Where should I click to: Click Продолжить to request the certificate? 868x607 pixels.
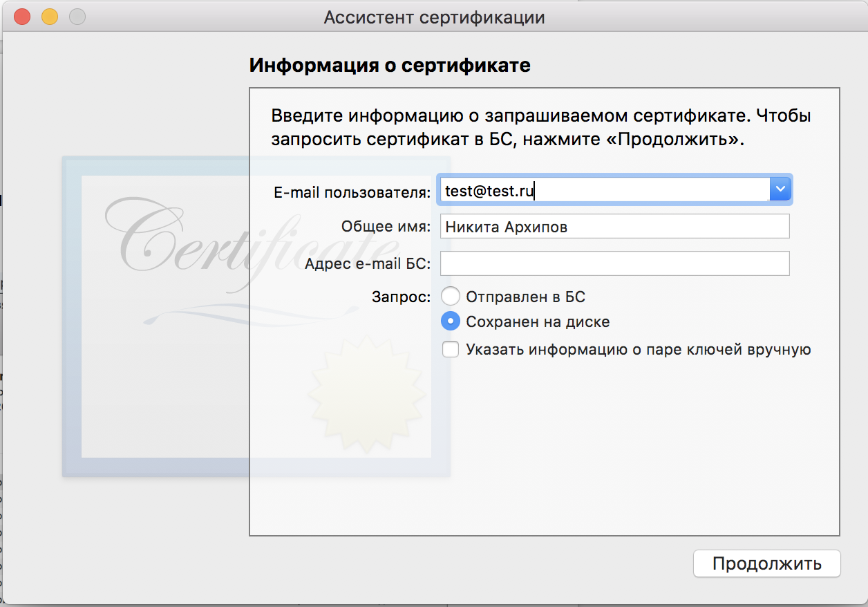tap(766, 563)
